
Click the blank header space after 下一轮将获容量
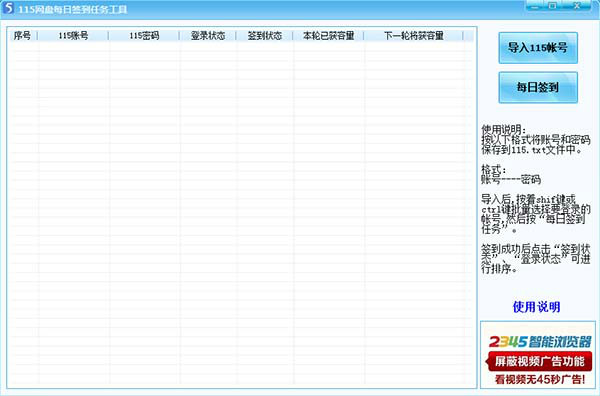click(468, 36)
